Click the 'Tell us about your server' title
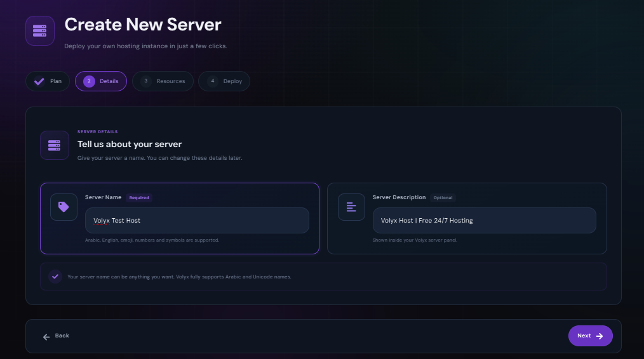Image resolution: width=644 pixels, height=359 pixels. tap(130, 144)
